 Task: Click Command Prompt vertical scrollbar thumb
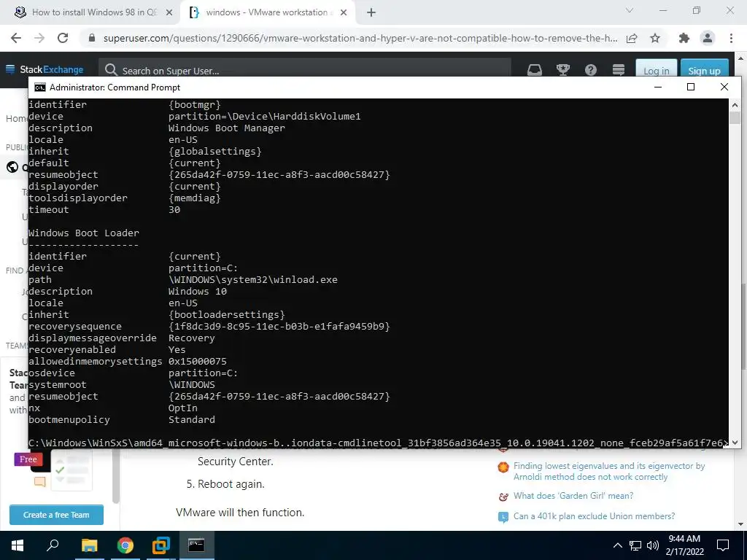click(735, 117)
